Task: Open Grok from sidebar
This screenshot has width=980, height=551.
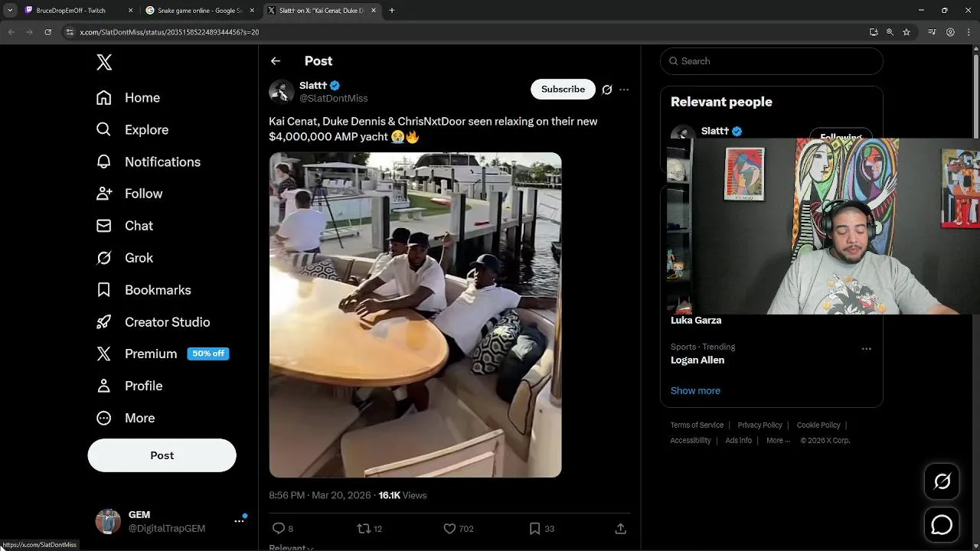Action: point(125,258)
